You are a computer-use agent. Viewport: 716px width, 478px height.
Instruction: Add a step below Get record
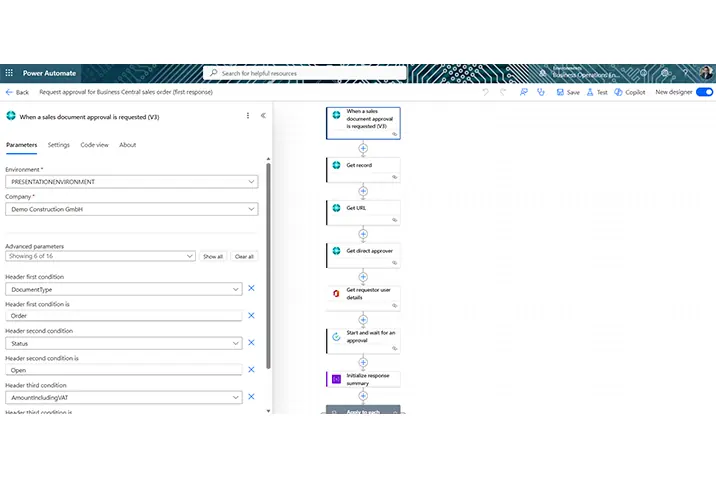click(363, 191)
